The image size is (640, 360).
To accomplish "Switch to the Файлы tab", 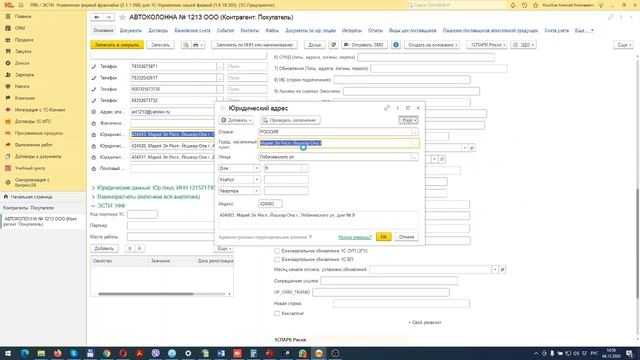I will pos(272,31).
